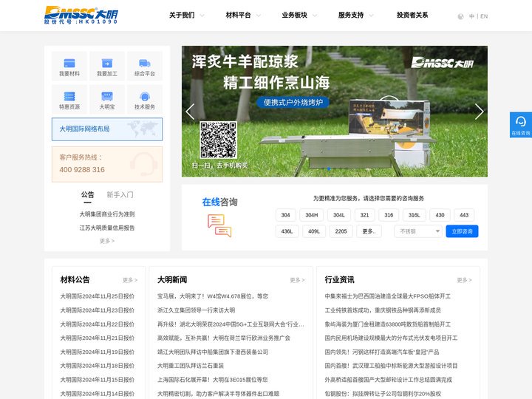The width and height of the screenshot is (532, 399).
Task: Click the QR code on the banner
Action: (x=218, y=140)
